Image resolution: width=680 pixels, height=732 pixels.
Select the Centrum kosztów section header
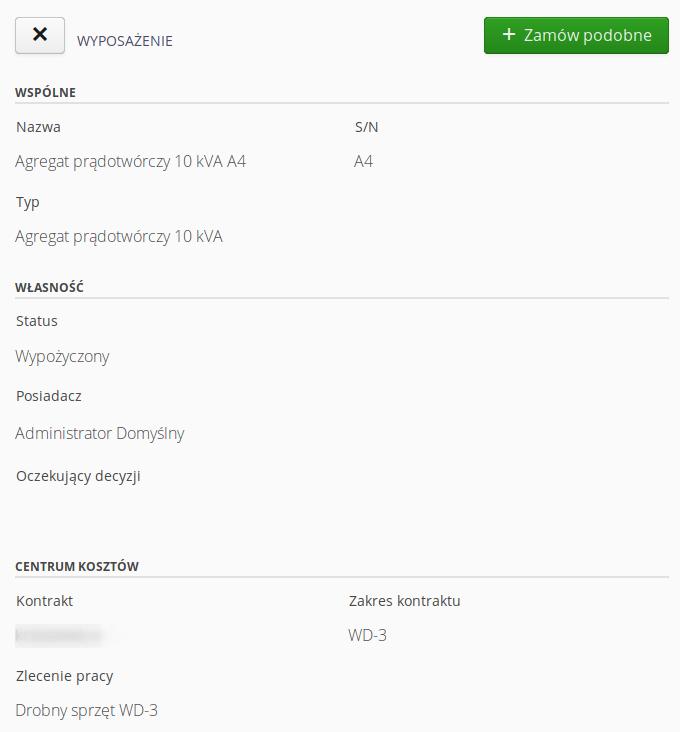click(x=77, y=567)
